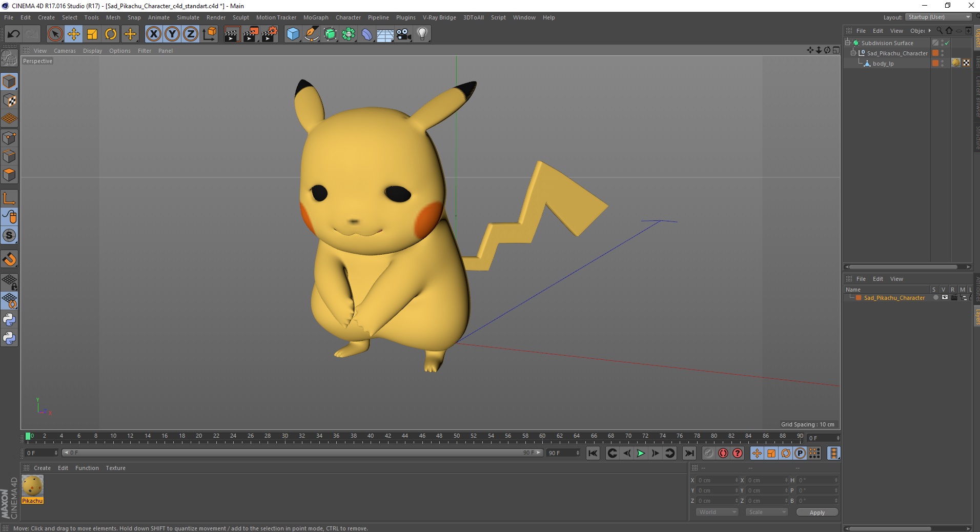980x532 pixels.
Task: Click the Apply button
Action: [817, 513]
